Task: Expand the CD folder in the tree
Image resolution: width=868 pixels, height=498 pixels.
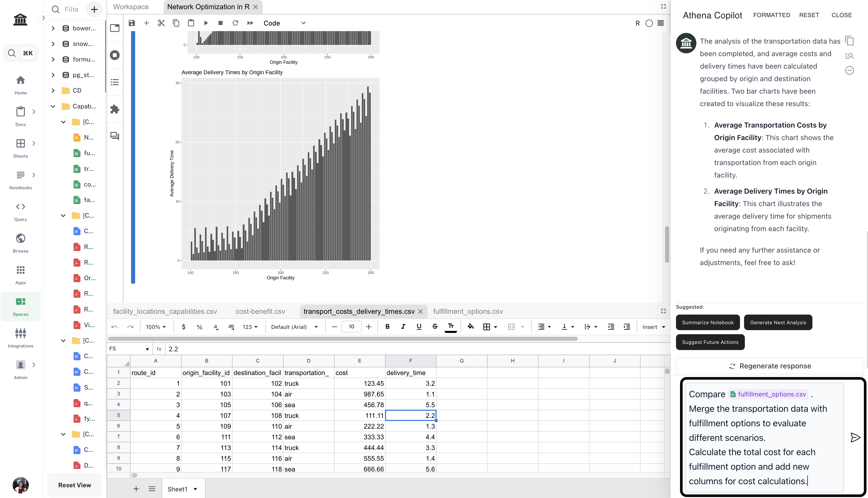Action: click(x=53, y=90)
